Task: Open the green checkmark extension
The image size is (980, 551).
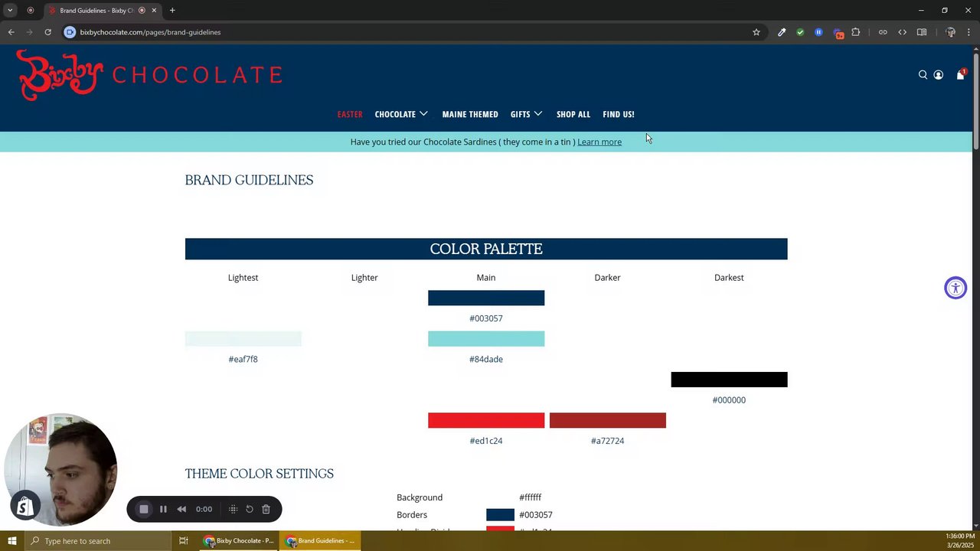Action: [800, 32]
